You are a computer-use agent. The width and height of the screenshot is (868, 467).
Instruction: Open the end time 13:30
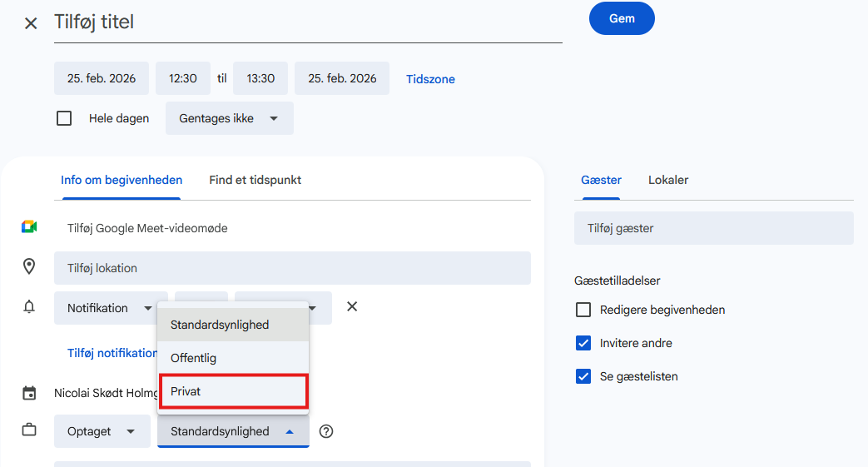(260, 78)
